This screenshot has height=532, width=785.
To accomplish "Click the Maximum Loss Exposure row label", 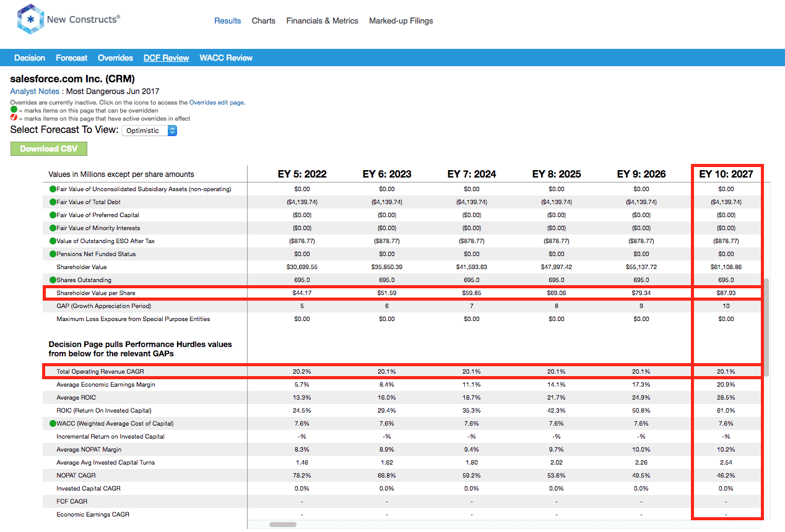I will pos(133,319).
